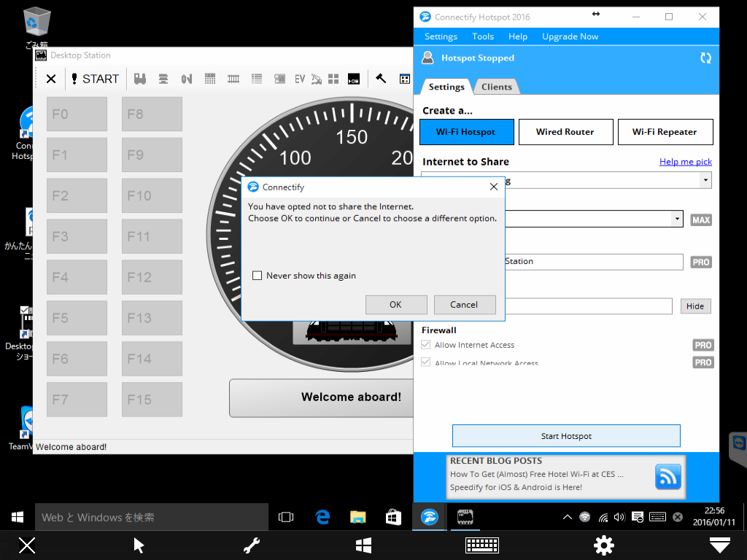The image size is (747, 560).
Task: Click the Help me pick link
Action: click(x=686, y=162)
